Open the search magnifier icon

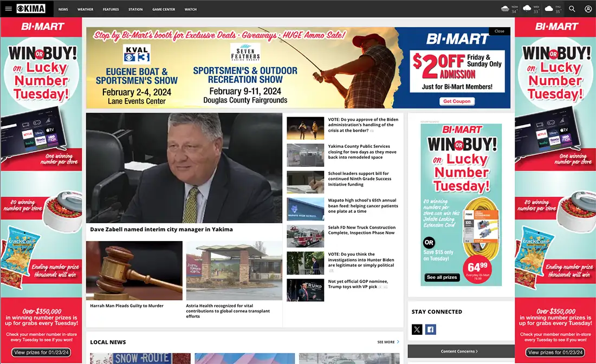point(572,9)
